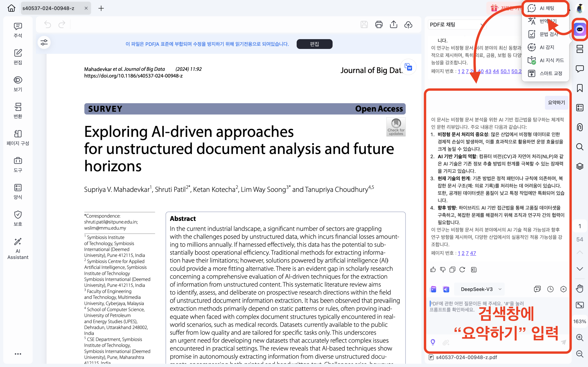The image size is (588, 367).
Task: Click the 163% zoom level control
Action: (x=580, y=321)
